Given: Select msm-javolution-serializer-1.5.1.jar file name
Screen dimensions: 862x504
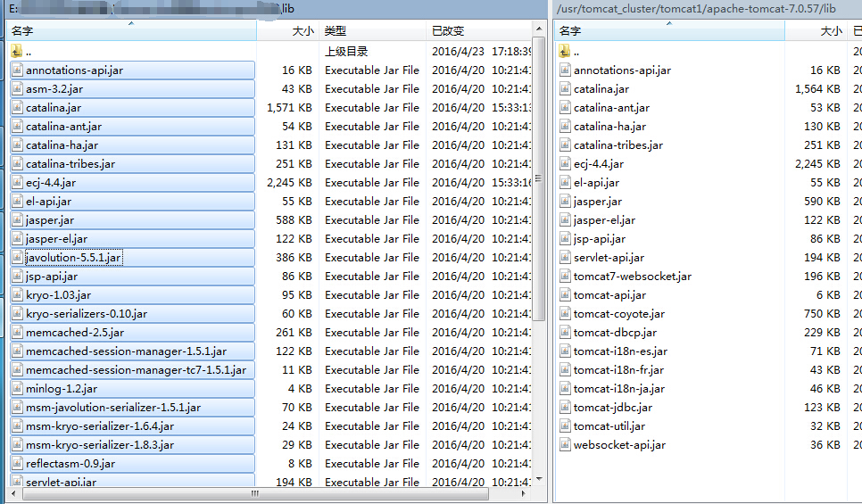Looking at the screenshot, I should coord(113,408).
